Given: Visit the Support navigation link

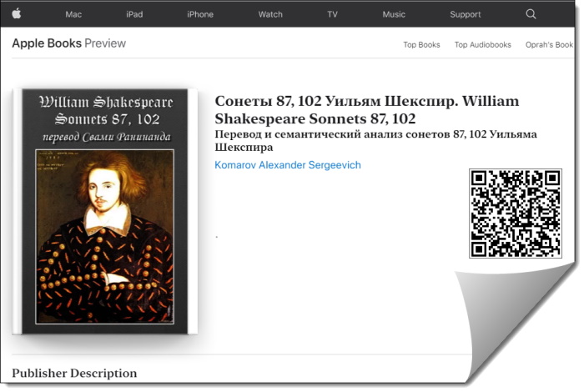Looking at the screenshot, I should pos(466,14).
